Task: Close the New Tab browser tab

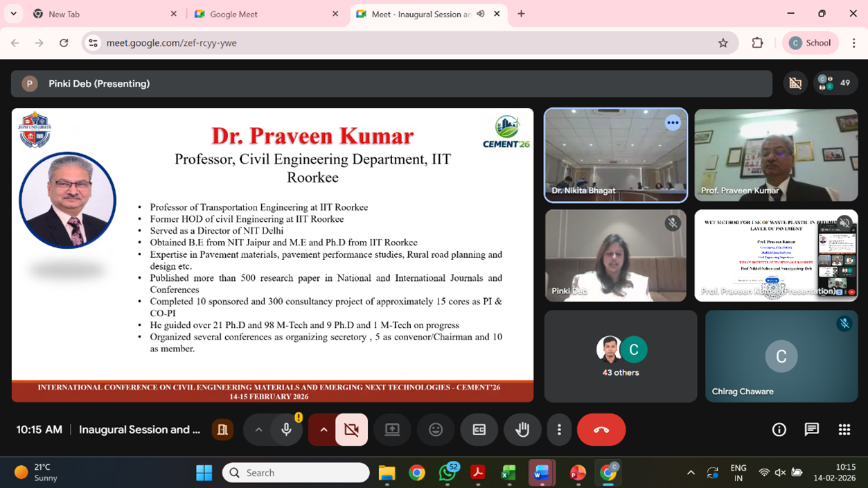Action: click(174, 14)
